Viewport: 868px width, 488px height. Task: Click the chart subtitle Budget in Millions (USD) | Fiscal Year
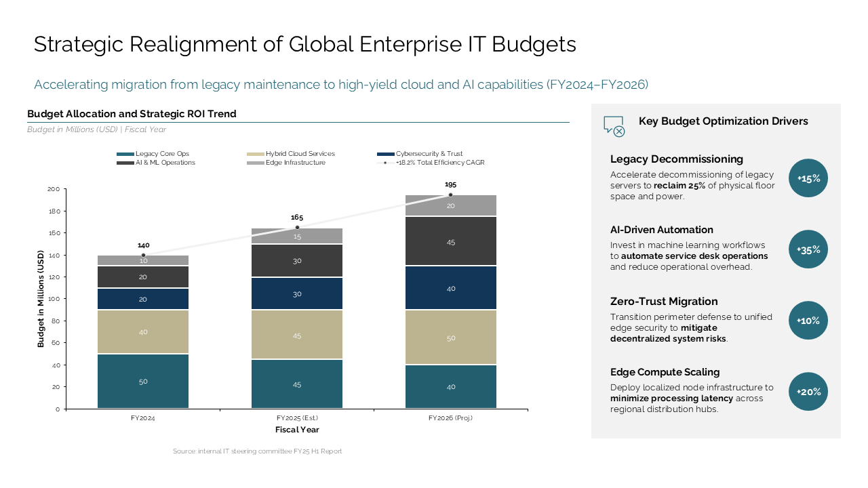tap(96, 129)
